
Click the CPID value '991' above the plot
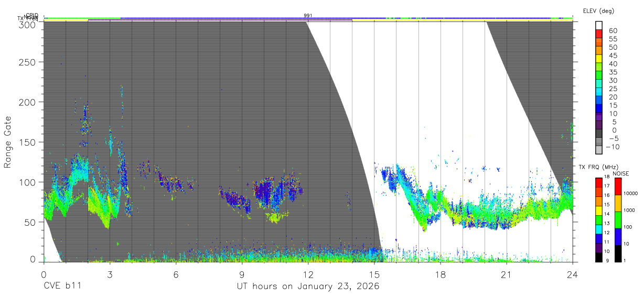click(308, 16)
